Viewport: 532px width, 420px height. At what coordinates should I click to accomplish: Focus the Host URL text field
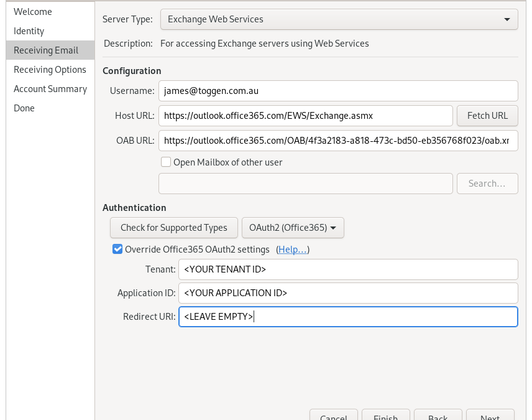pos(305,116)
